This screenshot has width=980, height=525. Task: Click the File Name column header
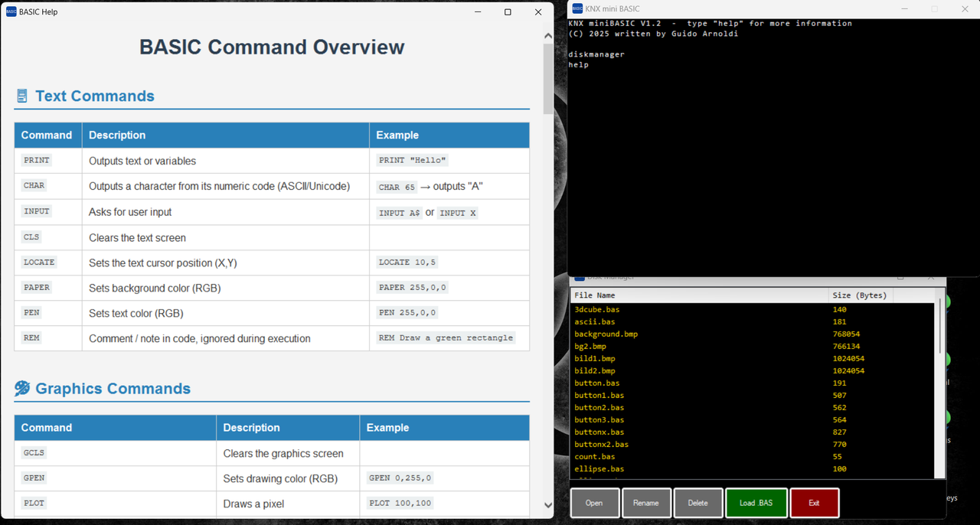[x=700, y=295]
